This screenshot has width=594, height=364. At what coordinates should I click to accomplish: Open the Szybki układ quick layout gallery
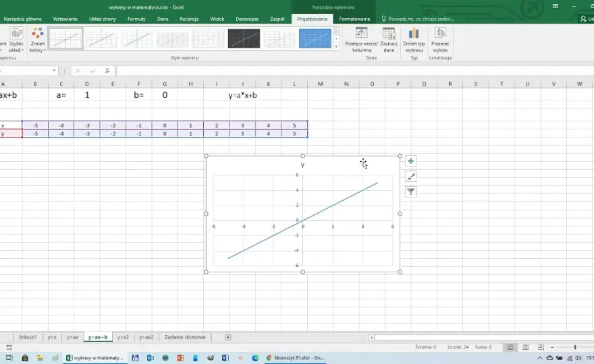(x=16, y=40)
